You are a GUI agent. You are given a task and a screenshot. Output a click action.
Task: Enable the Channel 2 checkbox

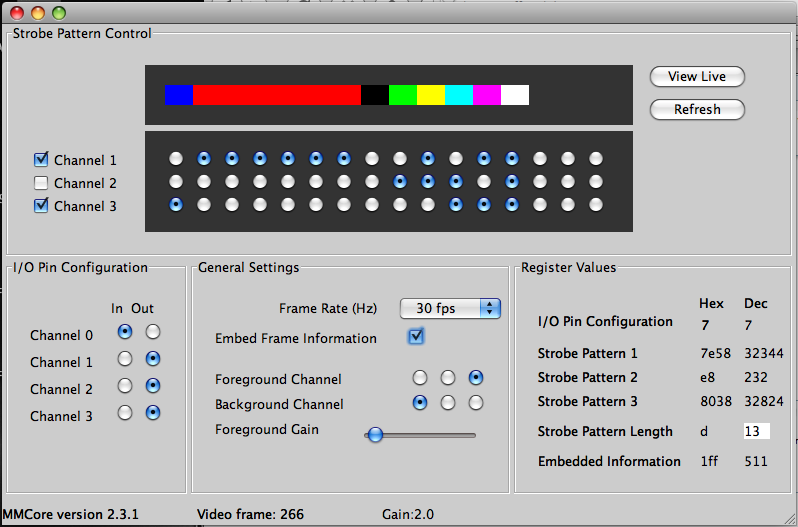(41, 183)
